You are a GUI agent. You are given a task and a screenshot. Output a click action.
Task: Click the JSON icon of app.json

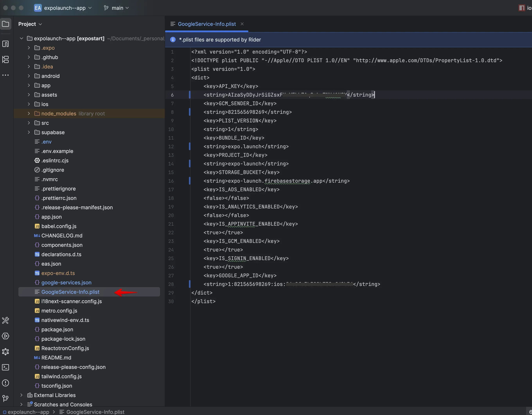37,217
